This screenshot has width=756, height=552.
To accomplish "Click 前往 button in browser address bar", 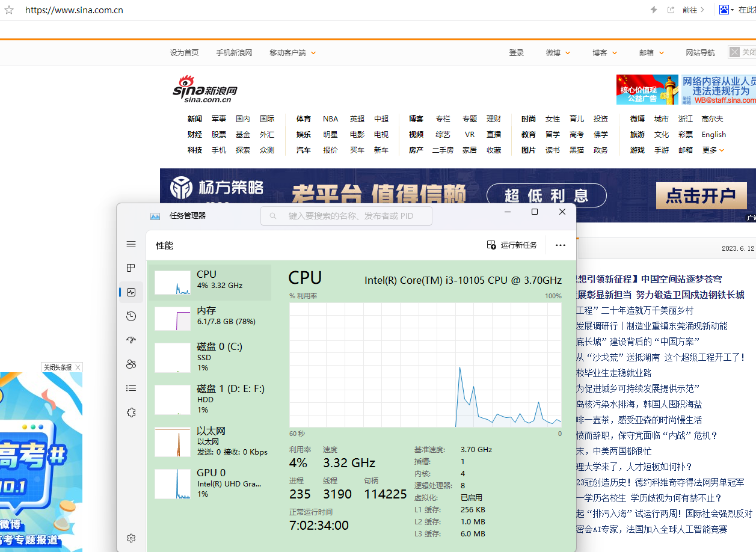I will click(x=693, y=10).
